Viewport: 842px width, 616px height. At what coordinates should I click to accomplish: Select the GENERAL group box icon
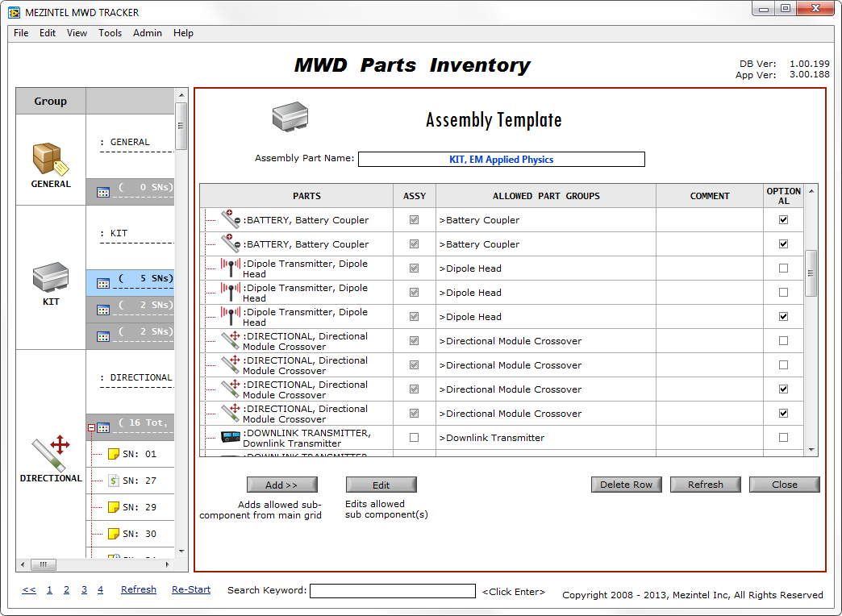pyautogui.click(x=51, y=159)
